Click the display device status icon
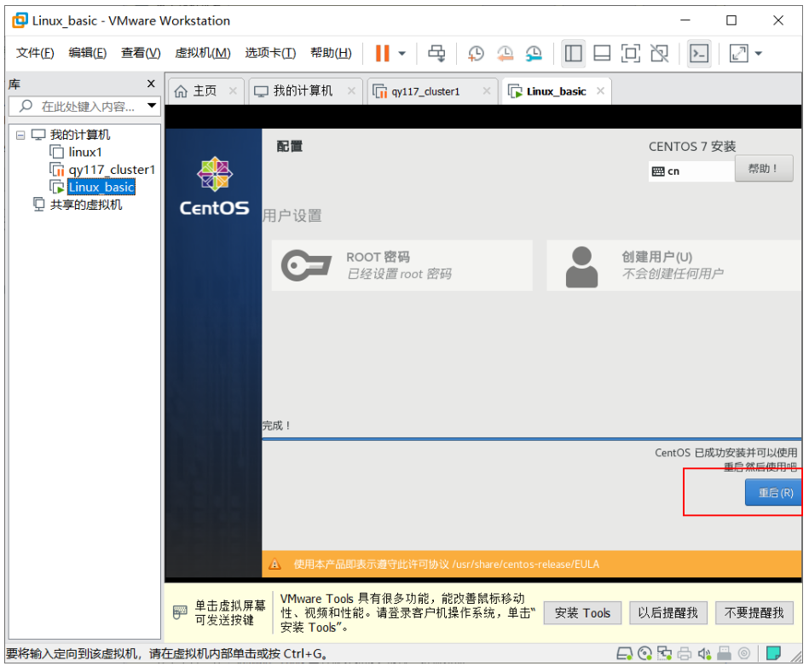This screenshot has width=809, height=672. click(744, 654)
